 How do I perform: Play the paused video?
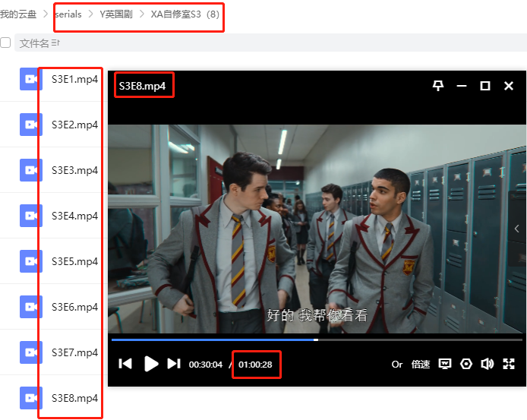tap(151, 364)
